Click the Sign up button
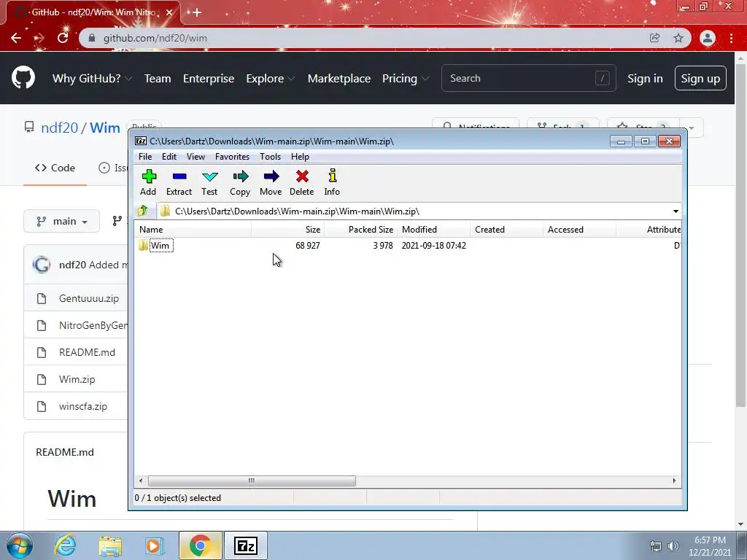The height and width of the screenshot is (560, 747). [700, 79]
